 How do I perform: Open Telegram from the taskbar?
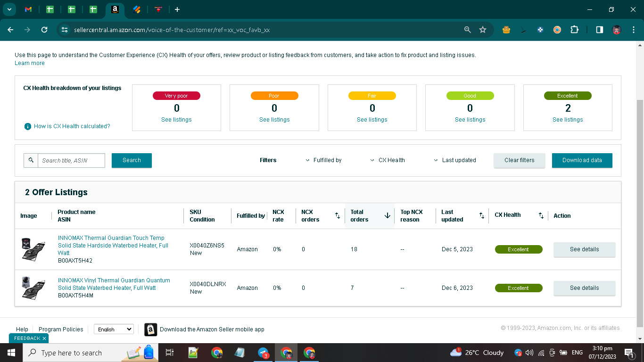263,353
